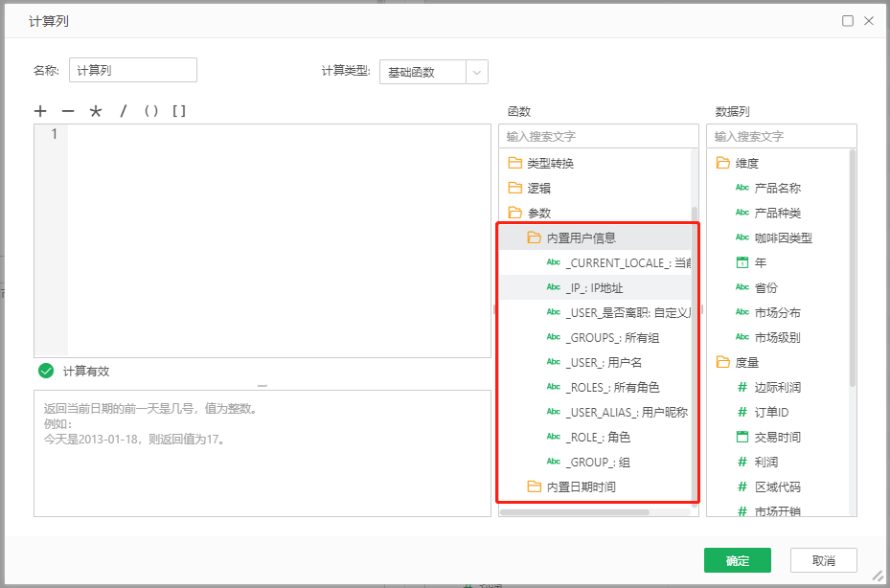Image resolution: width=890 pixels, height=588 pixels.
Task: Click the functions list horizontal scrollbar
Action: pos(575,512)
